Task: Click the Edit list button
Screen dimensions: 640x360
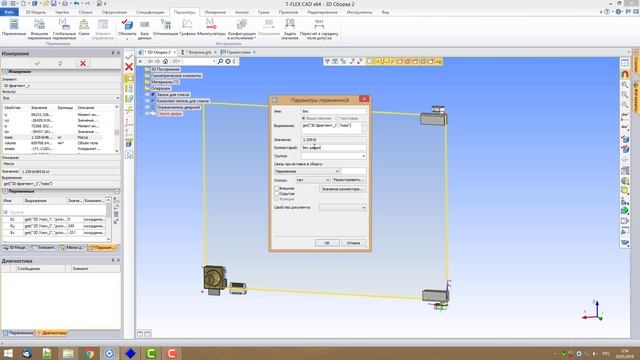Action: click(x=348, y=180)
